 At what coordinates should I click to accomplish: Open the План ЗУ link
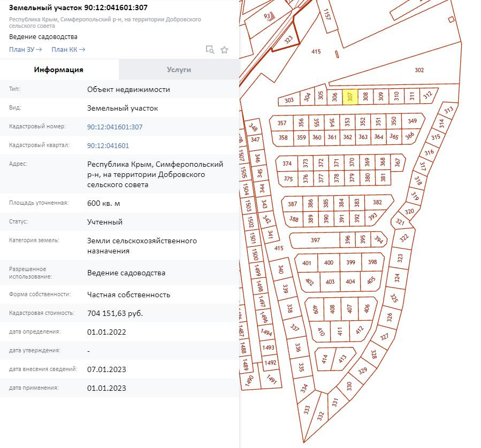pyautogui.click(x=25, y=50)
